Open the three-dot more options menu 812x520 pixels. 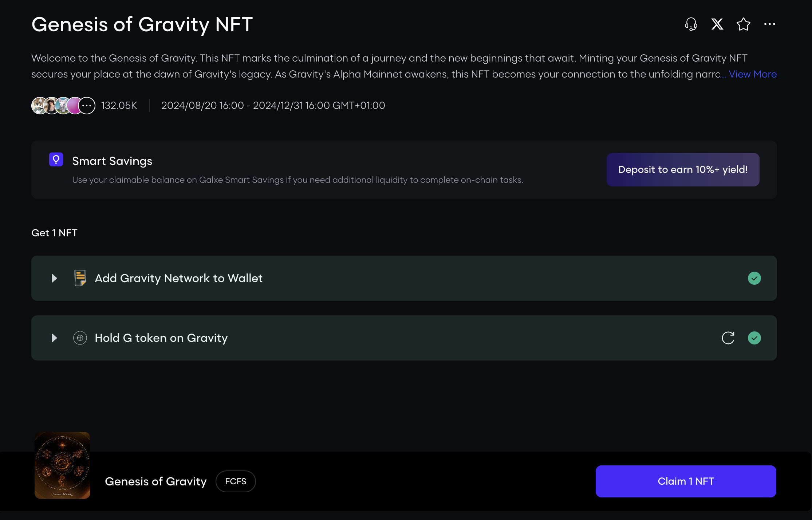click(x=769, y=24)
